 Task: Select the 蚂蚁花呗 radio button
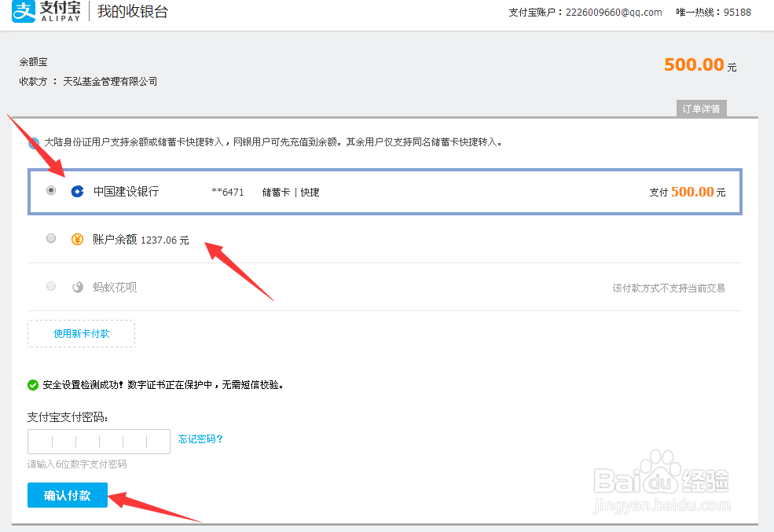50,286
